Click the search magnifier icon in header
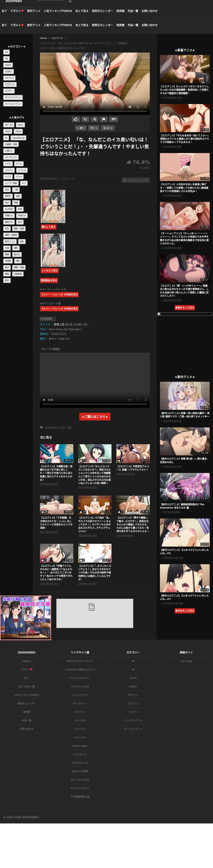This screenshot has width=213, height=868. tap(70, 1)
